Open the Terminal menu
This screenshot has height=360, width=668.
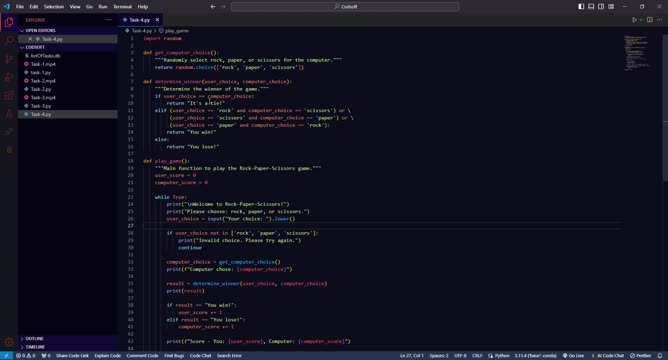(x=123, y=6)
